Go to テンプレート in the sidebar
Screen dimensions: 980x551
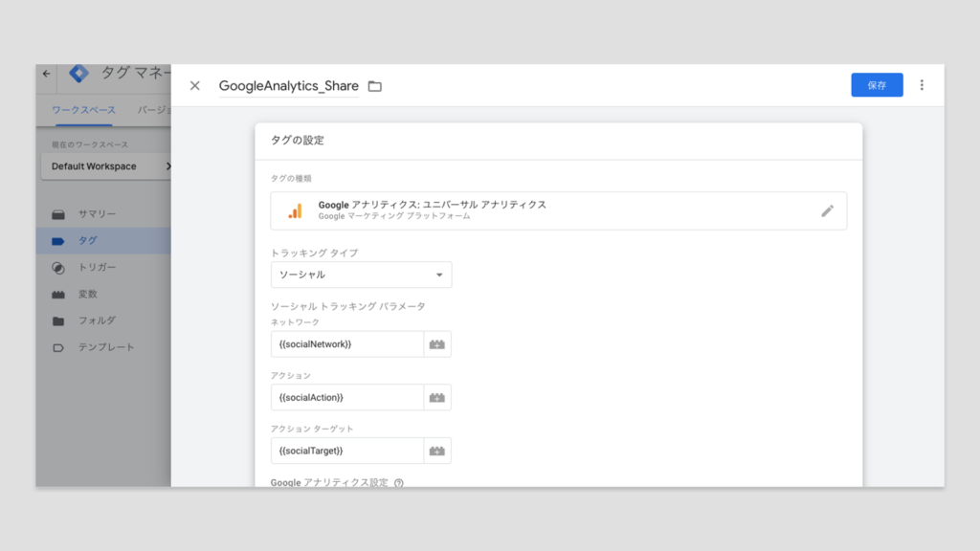click(x=105, y=347)
